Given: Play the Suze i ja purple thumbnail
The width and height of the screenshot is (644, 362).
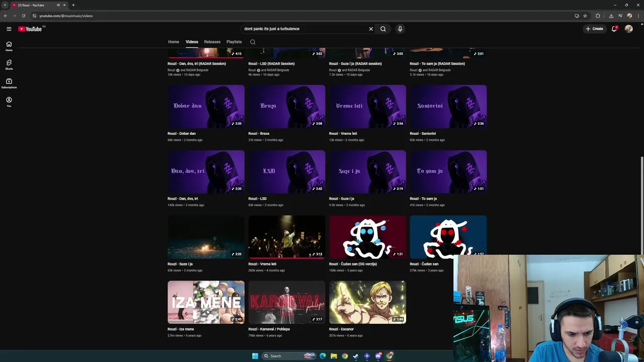Looking at the screenshot, I should [367, 171].
